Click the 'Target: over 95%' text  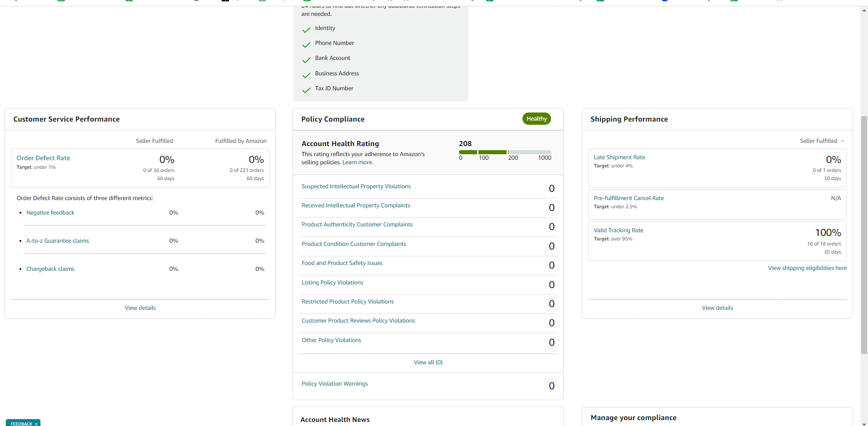click(x=613, y=239)
